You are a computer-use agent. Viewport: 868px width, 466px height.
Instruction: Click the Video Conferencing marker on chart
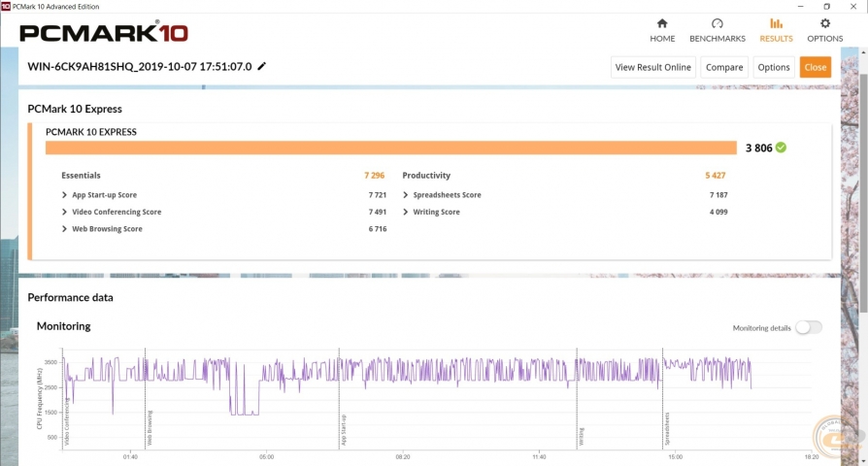pos(67,421)
